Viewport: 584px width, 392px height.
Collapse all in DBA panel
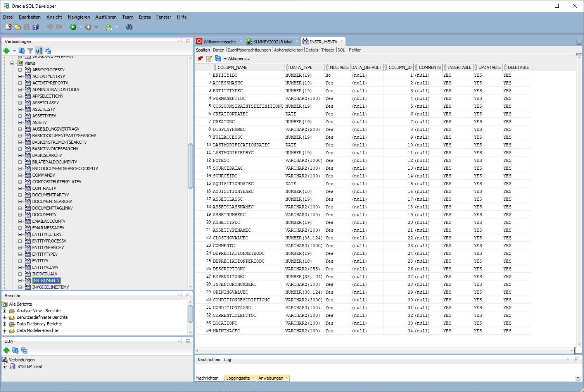click(x=24, y=351)
